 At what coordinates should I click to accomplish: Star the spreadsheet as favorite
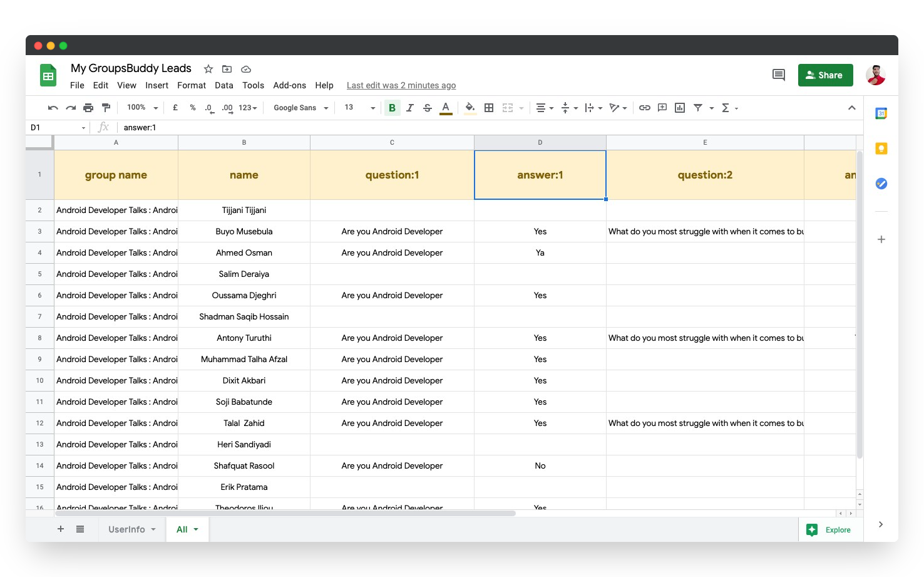(208, 69)
